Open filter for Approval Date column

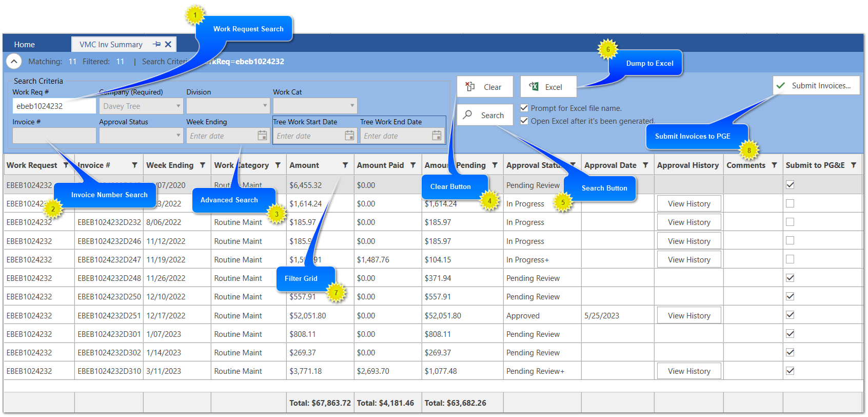click(645, 165)
